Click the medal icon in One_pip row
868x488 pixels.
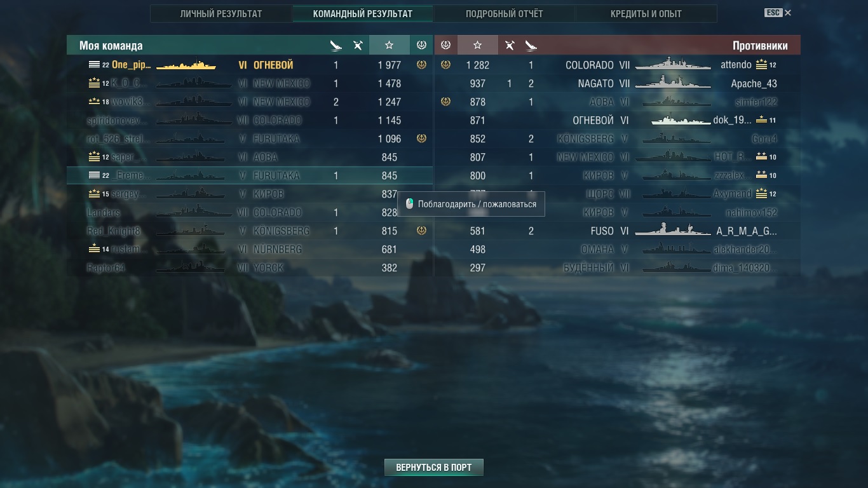pyautogui.click(x=421, y=65)
